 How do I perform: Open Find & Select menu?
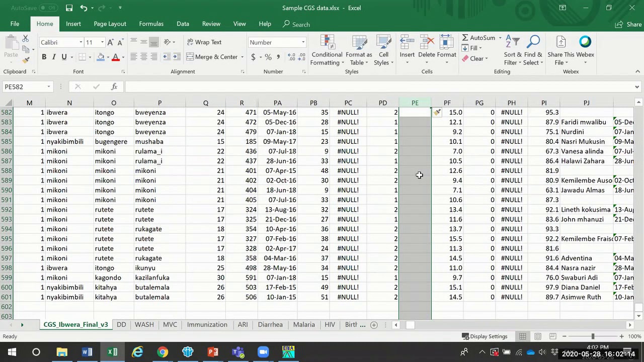coord(533,50)
